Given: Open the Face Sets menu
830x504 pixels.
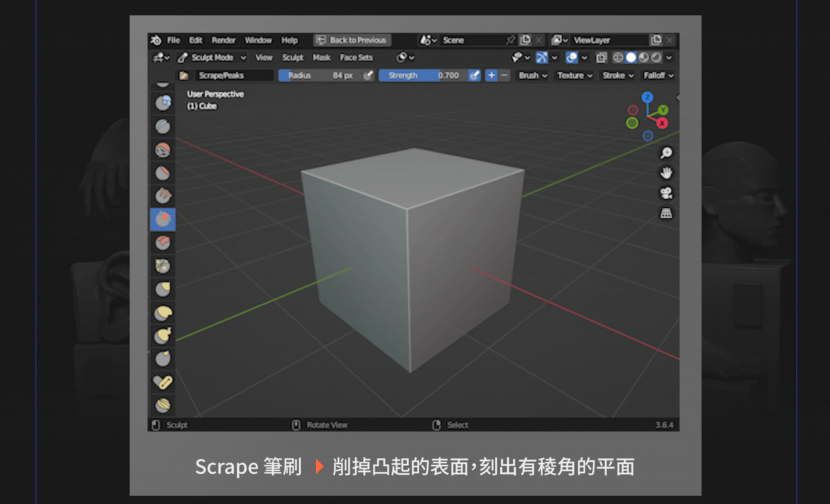Looking at the screenshot, I should tap(356, 58).
